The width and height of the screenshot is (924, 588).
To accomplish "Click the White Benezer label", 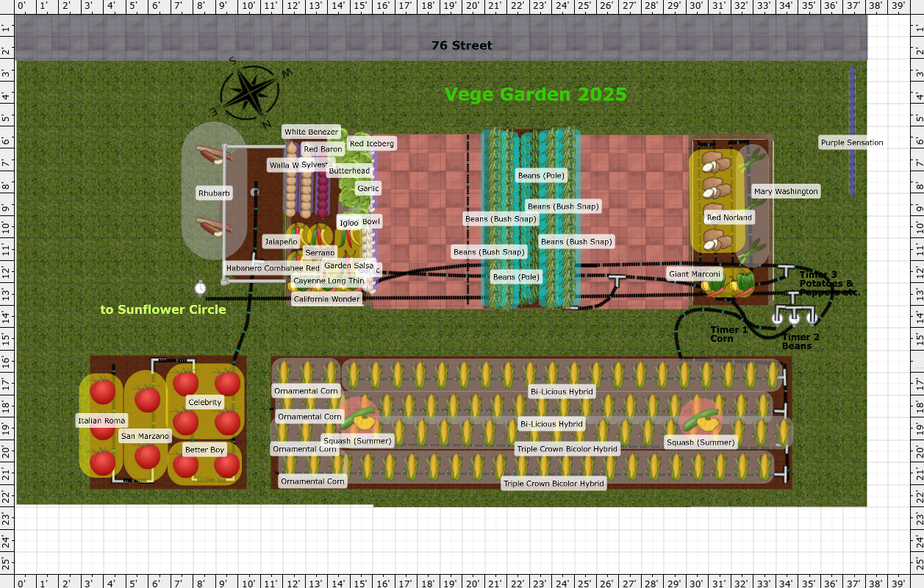I will tap(311, 132).
